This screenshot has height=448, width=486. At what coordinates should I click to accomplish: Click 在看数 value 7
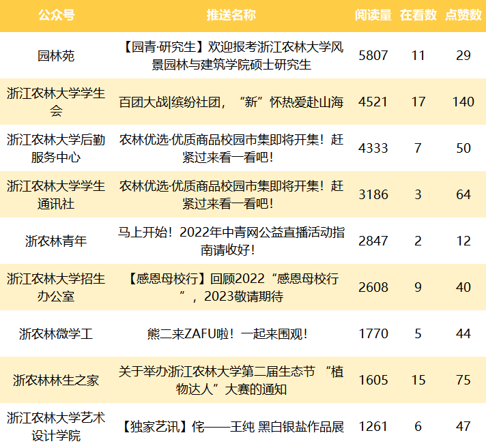(418, 148)
